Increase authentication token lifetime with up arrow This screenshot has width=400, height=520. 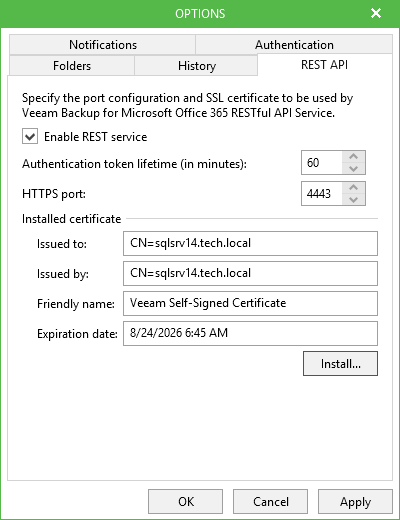354,157
